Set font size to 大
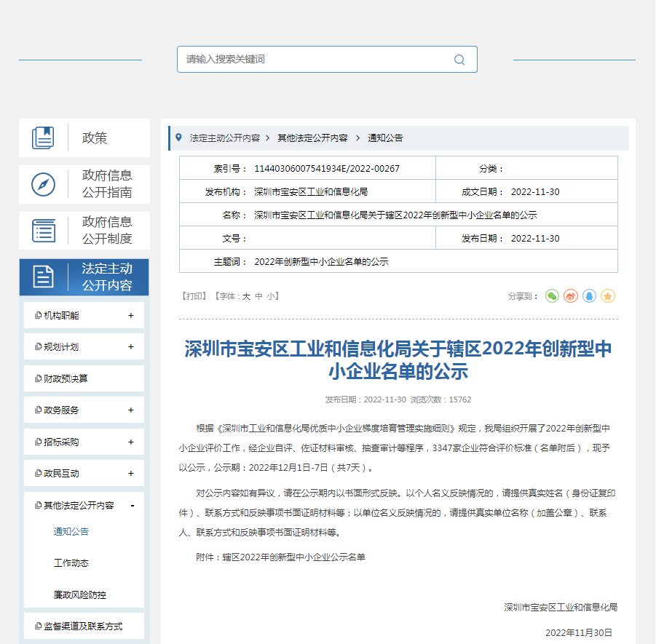The height and width of the screenshot is (644, 656). 246,297
